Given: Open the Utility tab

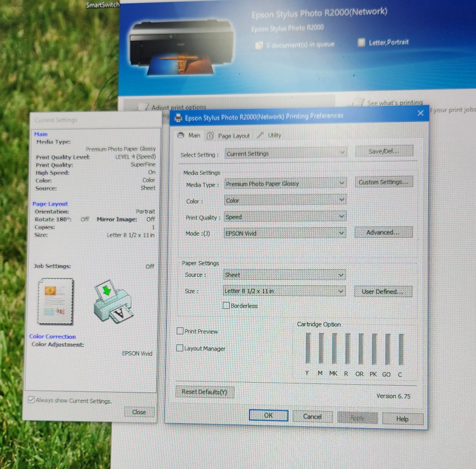Looking at the screenshot, I should point(269,135).
